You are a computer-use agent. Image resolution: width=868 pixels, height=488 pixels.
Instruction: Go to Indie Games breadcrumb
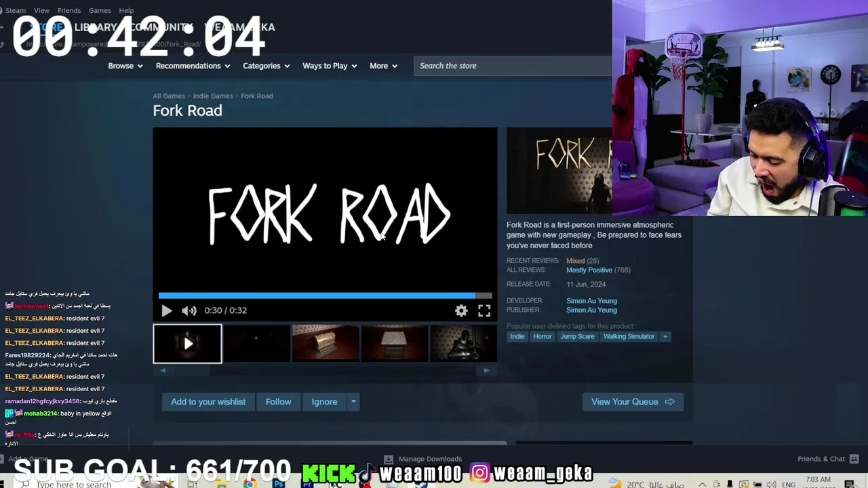click(213, 96)
